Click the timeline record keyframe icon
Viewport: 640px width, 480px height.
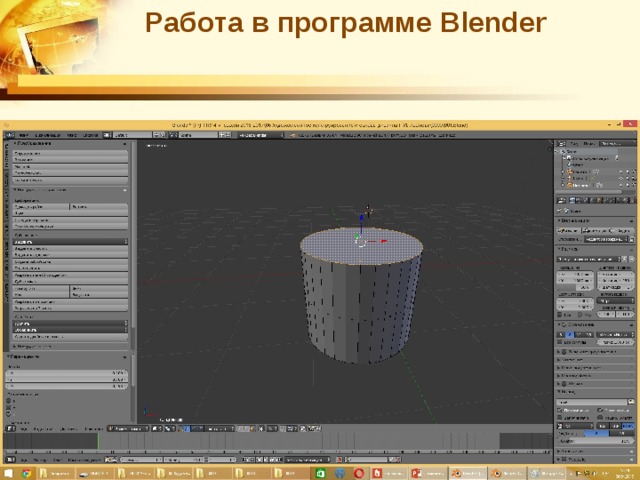[339, 460]
